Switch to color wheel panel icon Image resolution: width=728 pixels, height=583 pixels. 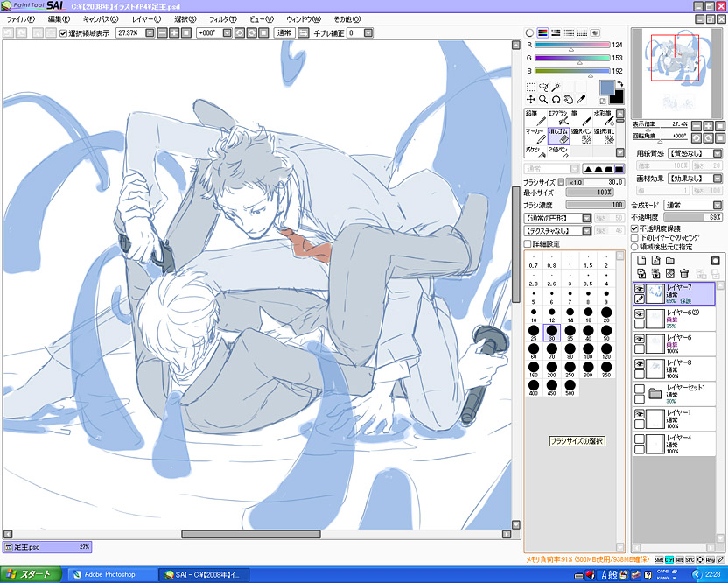[x=529, y=33]
